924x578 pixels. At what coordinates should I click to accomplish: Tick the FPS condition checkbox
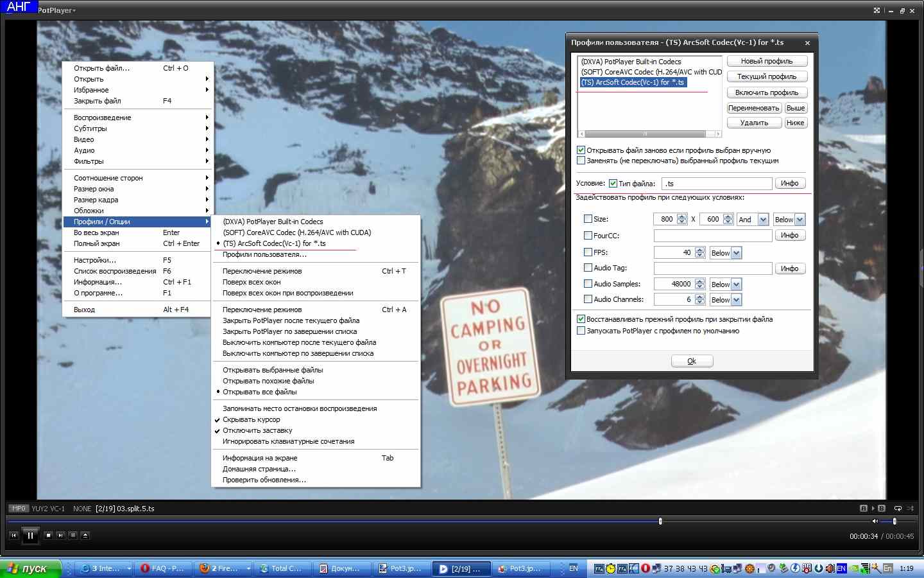588,252
